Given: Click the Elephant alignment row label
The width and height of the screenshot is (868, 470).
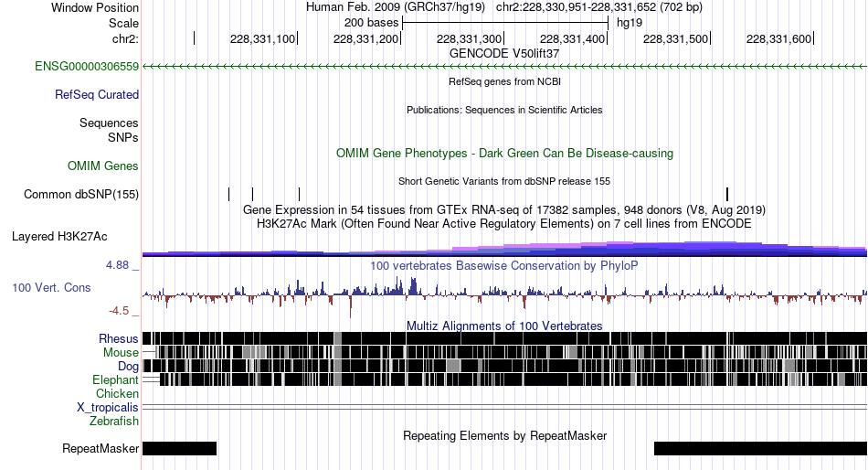Looking at the screenshot, I should (x=115, y=380).
